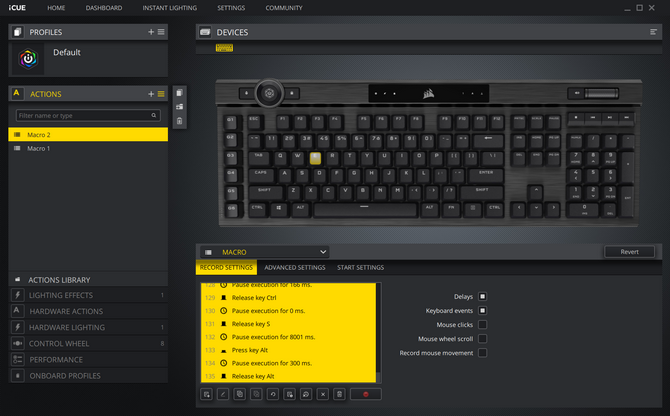The height and width of the screenshot is (416, 670).
Task: Enable the Mouse wheel scroll checkbox
Action: tap(482, 339)
